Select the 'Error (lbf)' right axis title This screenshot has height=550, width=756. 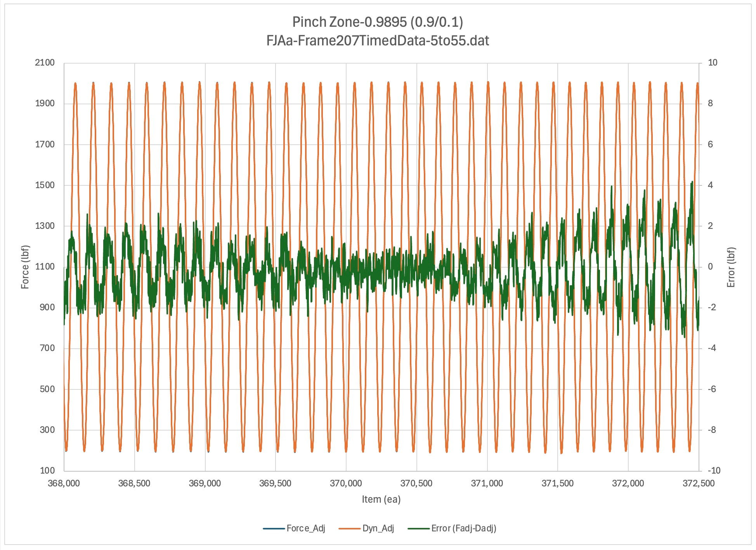(x=731, y=267)
